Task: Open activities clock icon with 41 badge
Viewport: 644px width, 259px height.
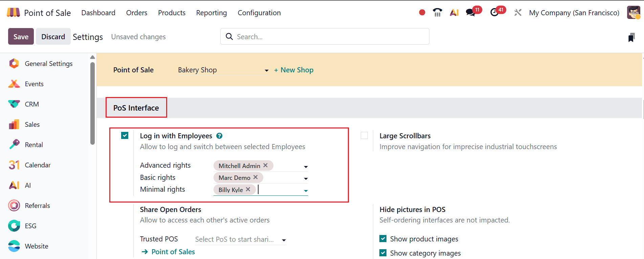Action: coord(494,13)
